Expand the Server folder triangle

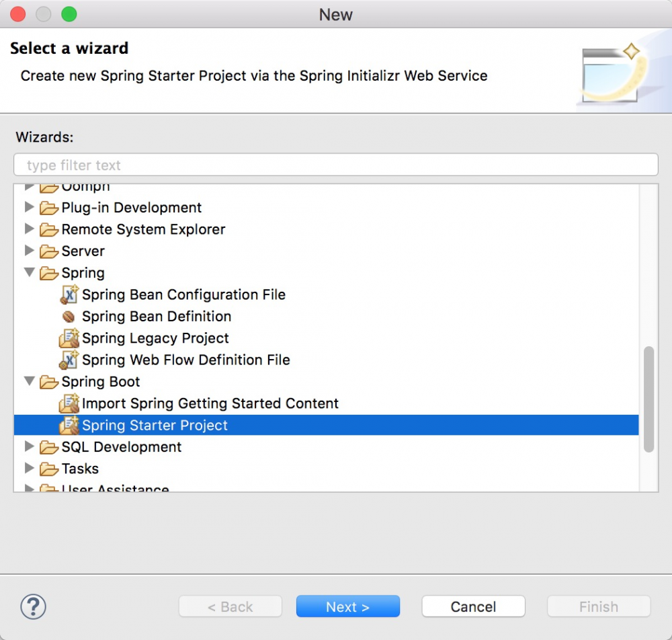(30, 251)
